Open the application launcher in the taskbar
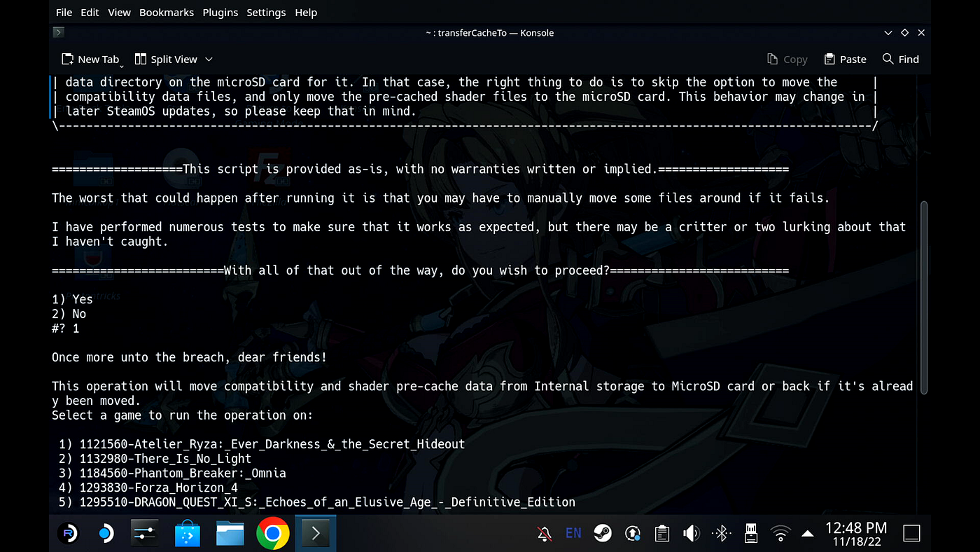The image size is (980, 552). [68, 534]
